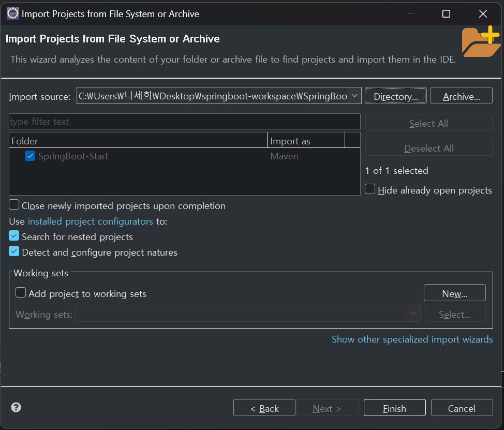Click the disabled Next > button
Screen dimensions: 504x430
(327, 408)
